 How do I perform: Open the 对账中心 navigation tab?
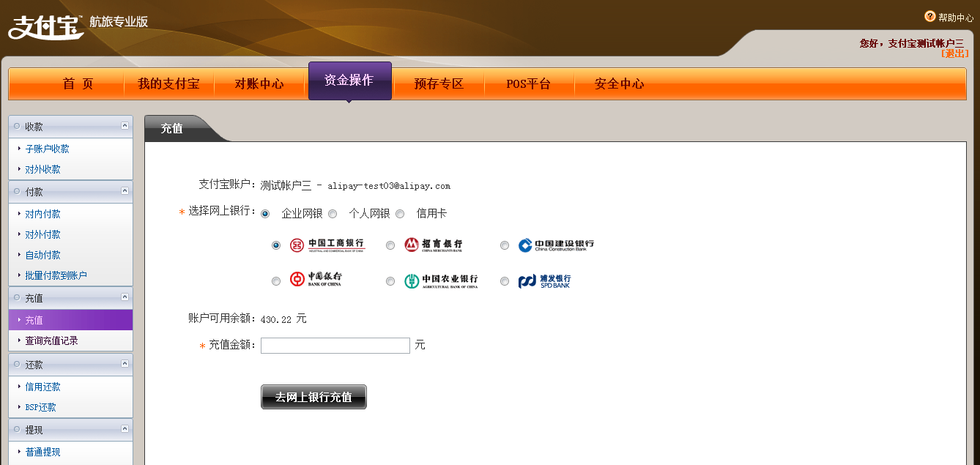tap(259, 83)
